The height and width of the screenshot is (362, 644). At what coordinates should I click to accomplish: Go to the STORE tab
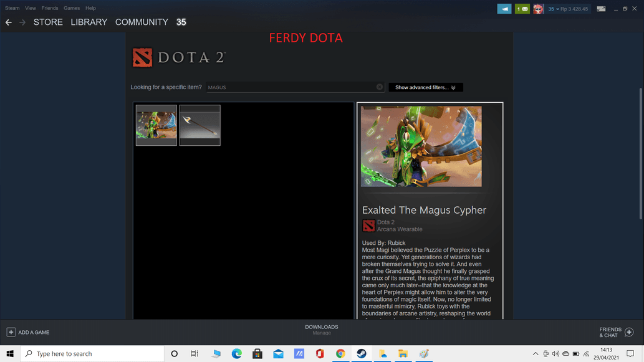[48, 22]
